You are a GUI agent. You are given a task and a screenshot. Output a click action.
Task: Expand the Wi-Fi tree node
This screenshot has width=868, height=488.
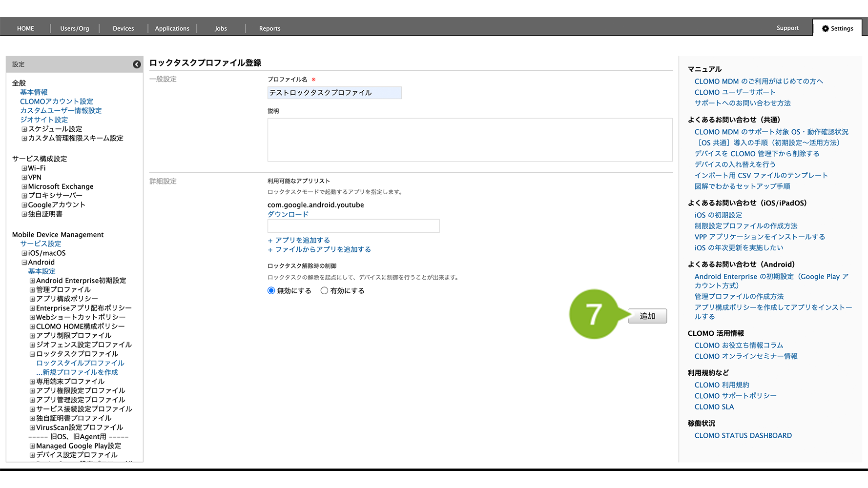24,168
